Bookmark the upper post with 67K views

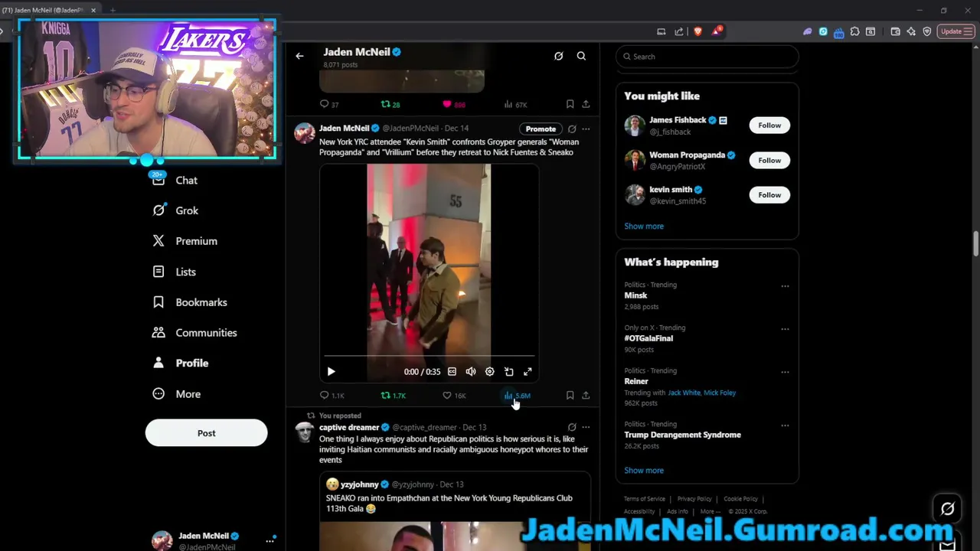(570, 104)
